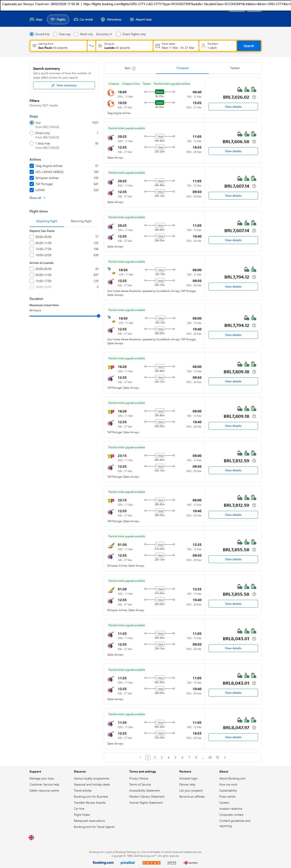This screenshot has height=868, width=291.
Task: Click the maximum travel time slider handle
Action: (x=98, y=316)
